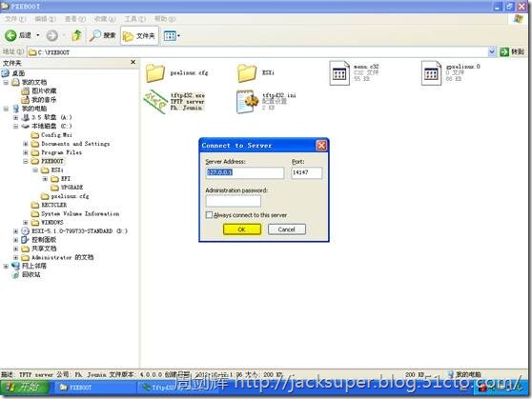
Task: Go up one folder level
Action: coord(77,35)
